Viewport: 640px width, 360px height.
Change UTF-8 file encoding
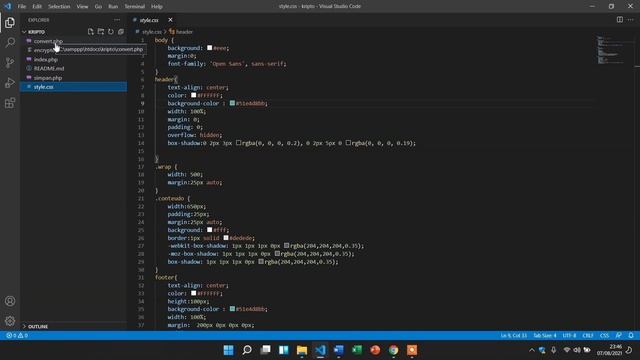coord(569,335)
